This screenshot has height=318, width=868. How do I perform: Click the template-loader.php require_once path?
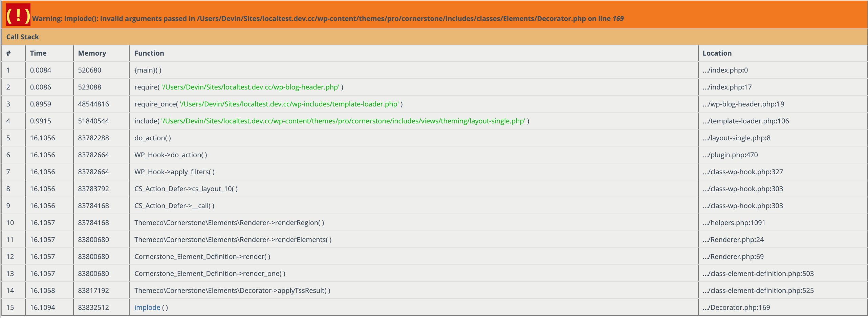(x=289, y=104)
